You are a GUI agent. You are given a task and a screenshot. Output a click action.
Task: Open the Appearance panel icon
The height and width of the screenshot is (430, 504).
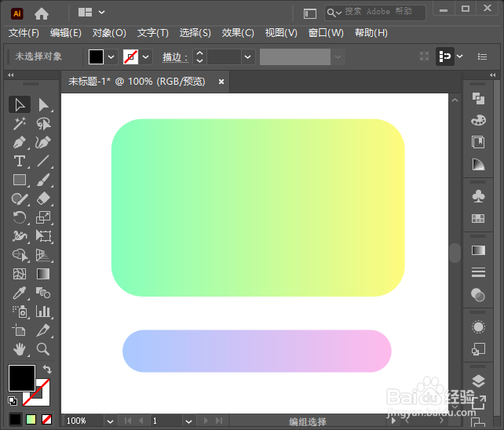tap(478, 327)
